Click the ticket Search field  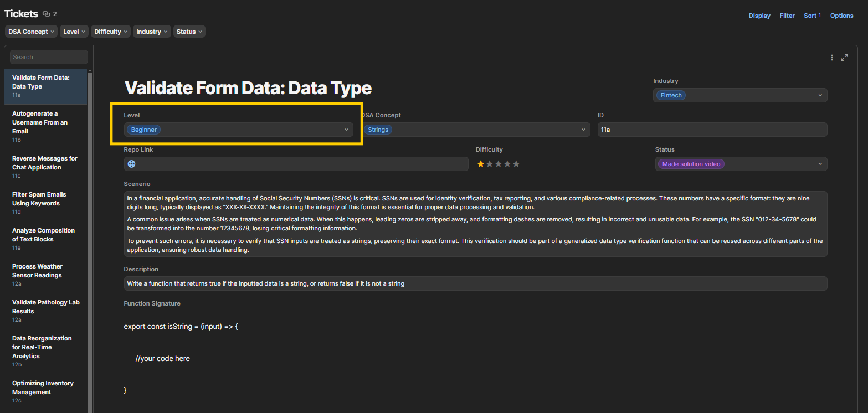pos(49,57)
